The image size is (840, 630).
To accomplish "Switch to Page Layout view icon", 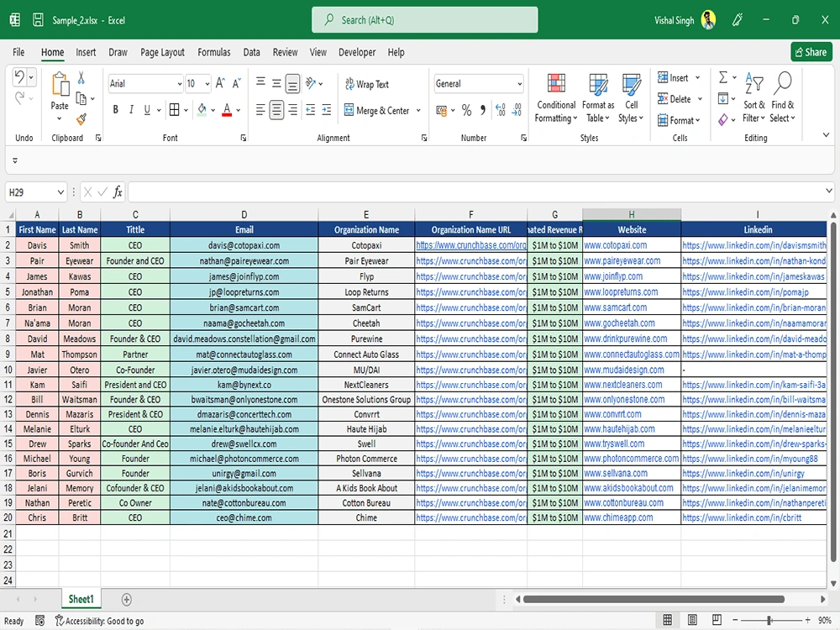I will (692, 620).
